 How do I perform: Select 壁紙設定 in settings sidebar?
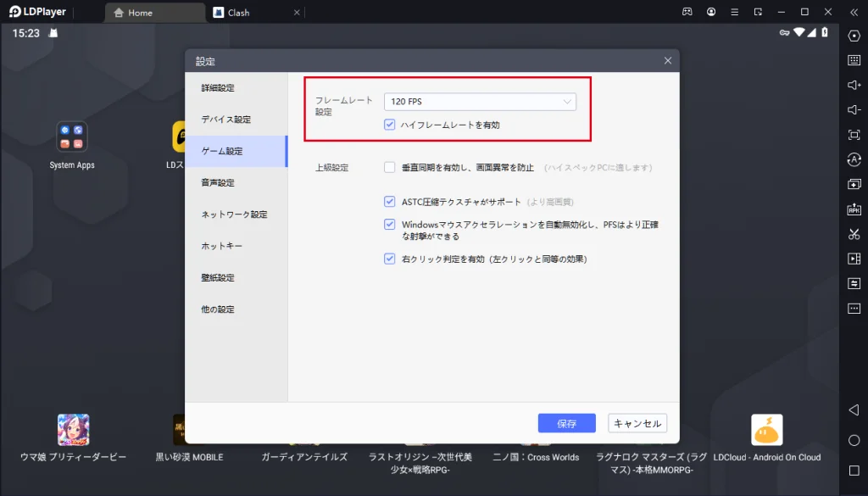tap(236, 277)
